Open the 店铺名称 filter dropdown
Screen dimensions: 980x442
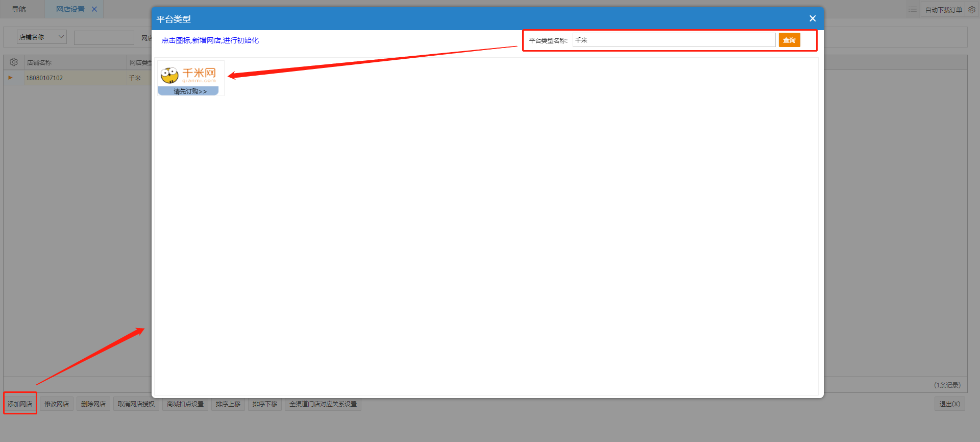[x=42, y=37]
